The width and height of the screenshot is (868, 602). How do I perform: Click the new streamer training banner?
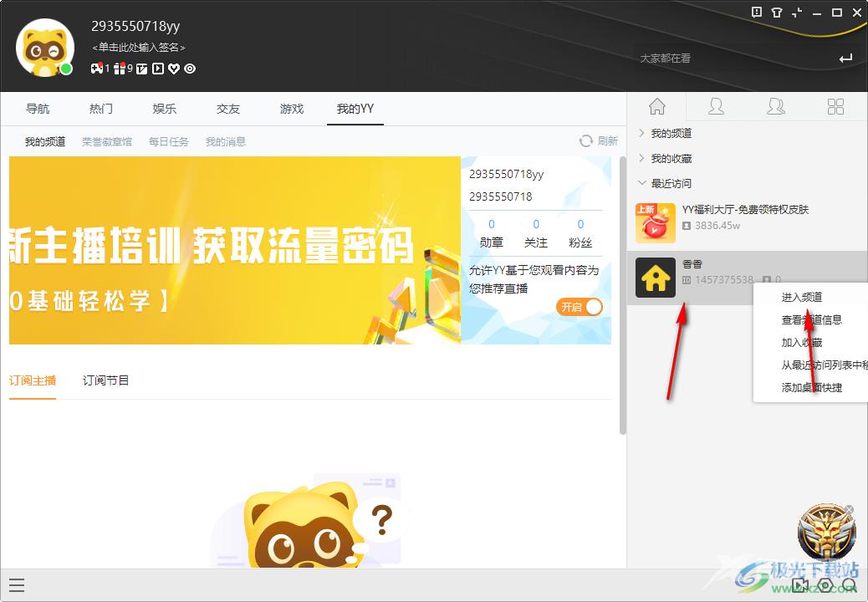click(235, 250)
